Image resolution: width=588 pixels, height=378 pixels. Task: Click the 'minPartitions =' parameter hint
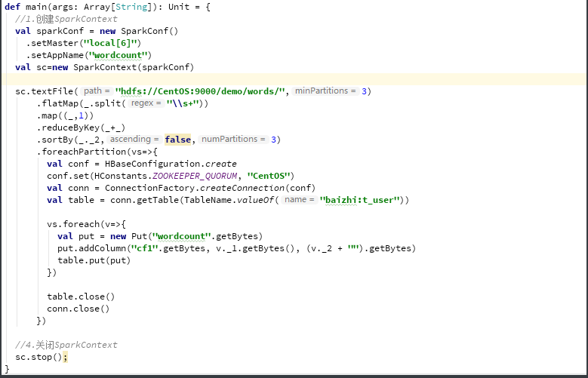tap(325, 91)
